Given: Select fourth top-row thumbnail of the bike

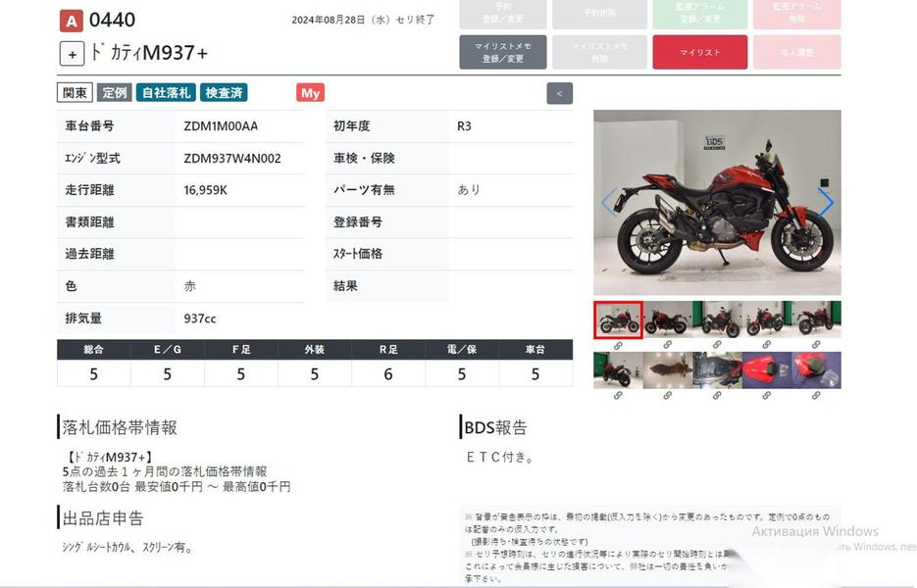Looking at the screenshot, I should tap(767, 319).
